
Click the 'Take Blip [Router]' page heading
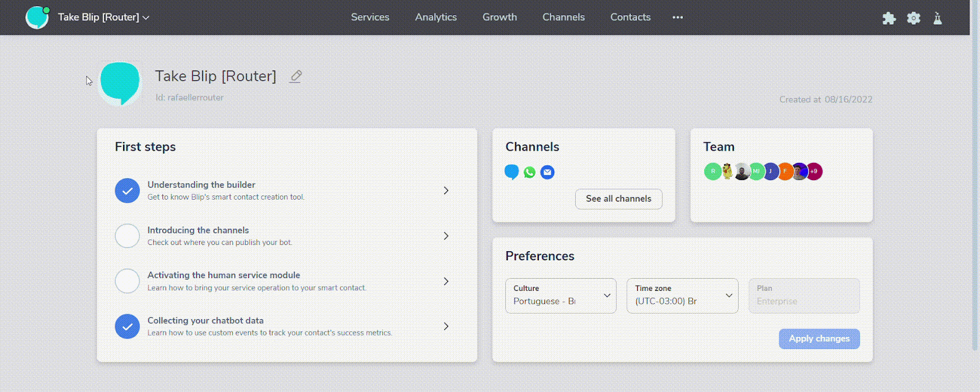216,76
